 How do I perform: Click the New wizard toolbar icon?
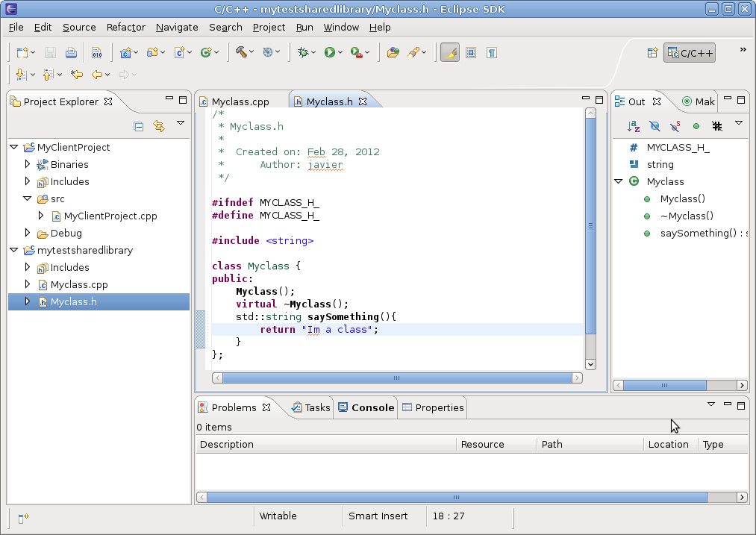22,52
